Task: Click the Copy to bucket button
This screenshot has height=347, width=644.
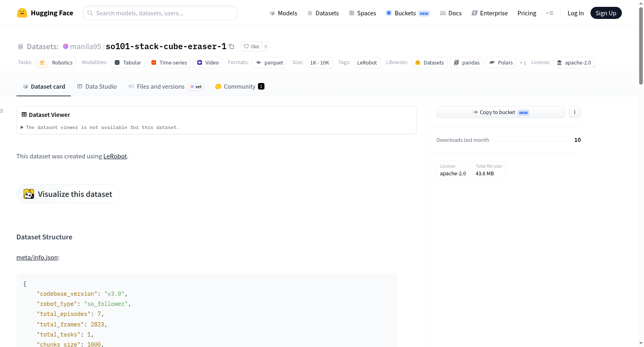Action: tap(501, 112)
